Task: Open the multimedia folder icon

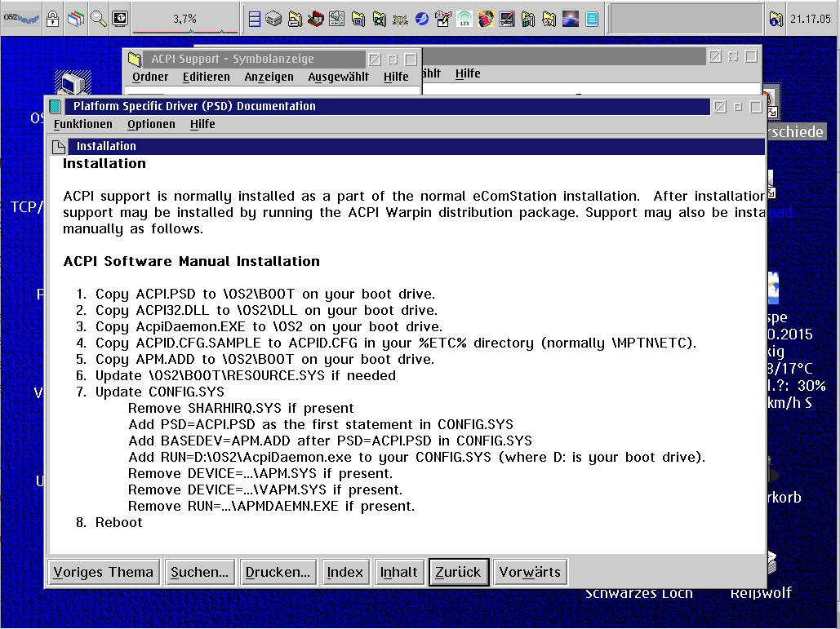Action: pyautogui.click(x=528, y=20)
